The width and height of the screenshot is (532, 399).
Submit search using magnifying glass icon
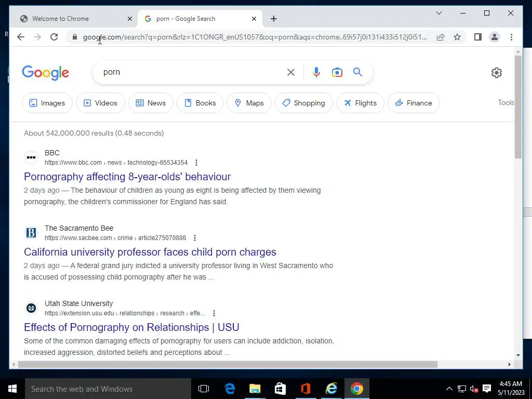[x=357, y=72]
